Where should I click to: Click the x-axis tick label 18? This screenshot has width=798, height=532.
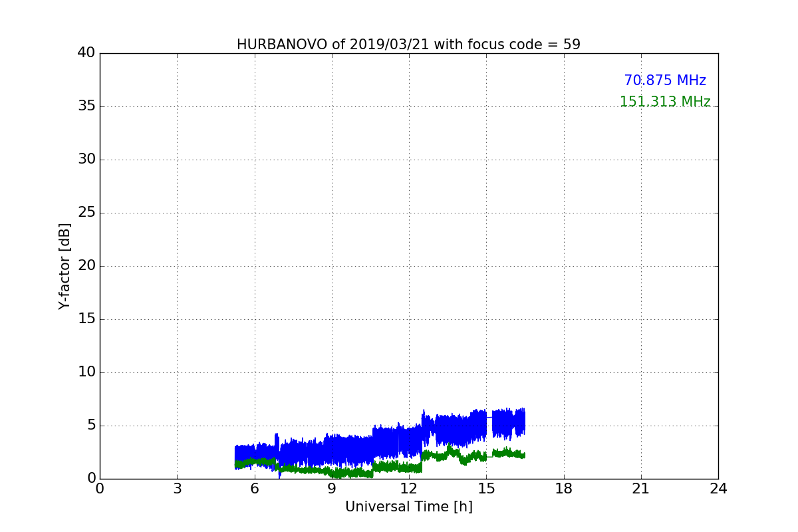pos(564,489)
